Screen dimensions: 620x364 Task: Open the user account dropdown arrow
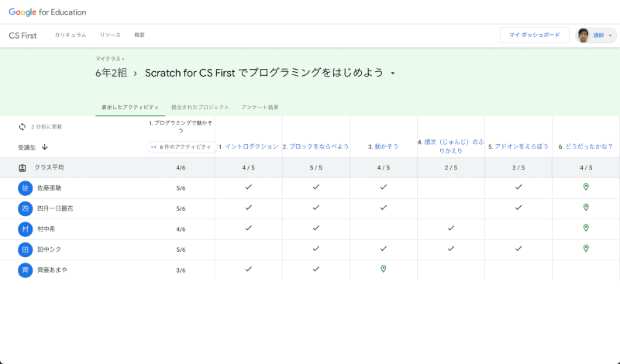[610, 36]
